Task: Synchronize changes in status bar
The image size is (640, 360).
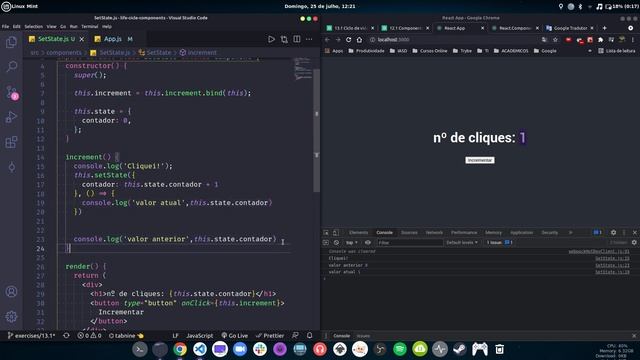Action: (66, 336)
